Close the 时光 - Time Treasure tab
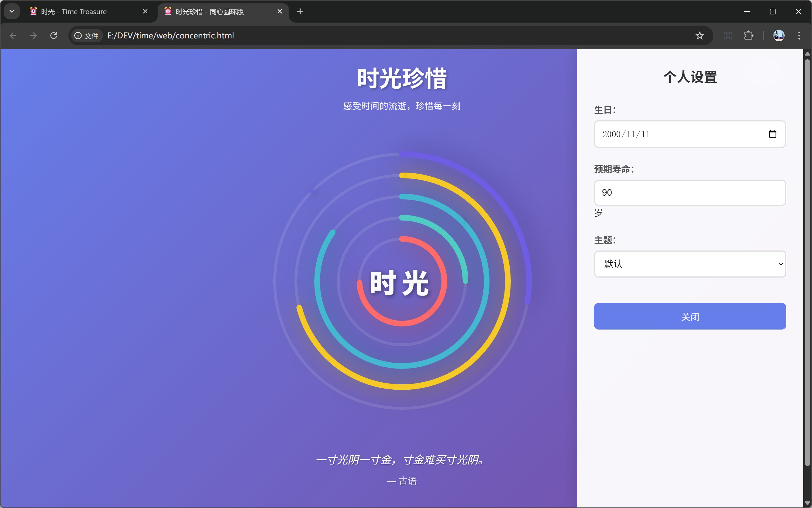Screen dimensions: 812x508 pos(145,11)
